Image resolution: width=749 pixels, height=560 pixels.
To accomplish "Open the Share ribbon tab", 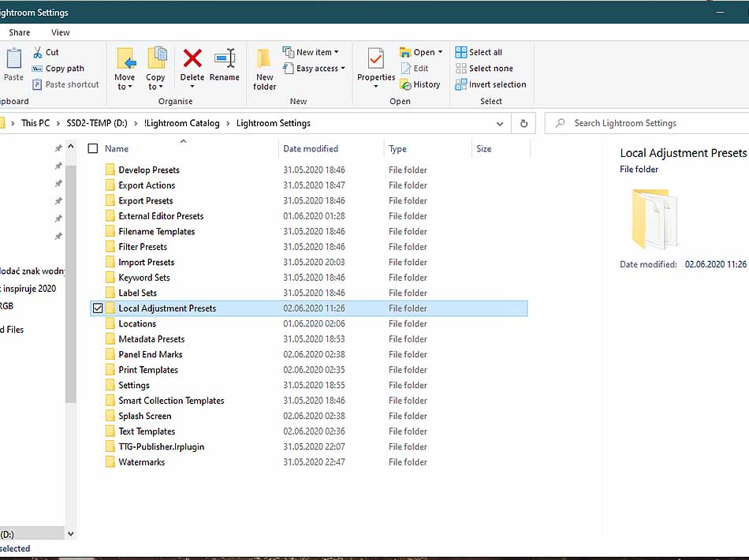I will click(20, 32).
